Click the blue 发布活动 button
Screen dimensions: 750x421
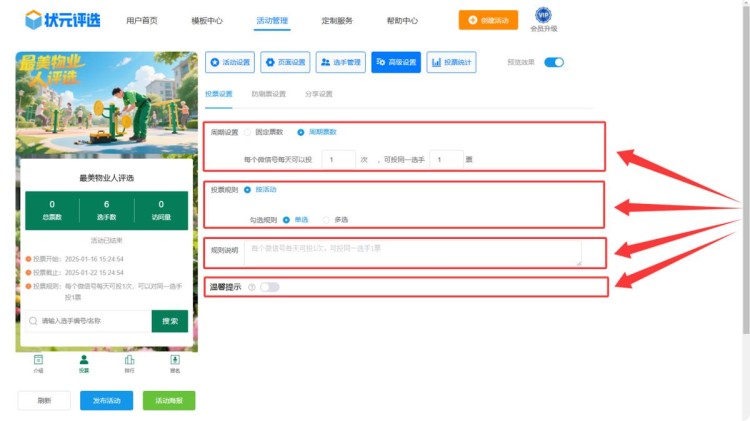(x=106, y=400)
